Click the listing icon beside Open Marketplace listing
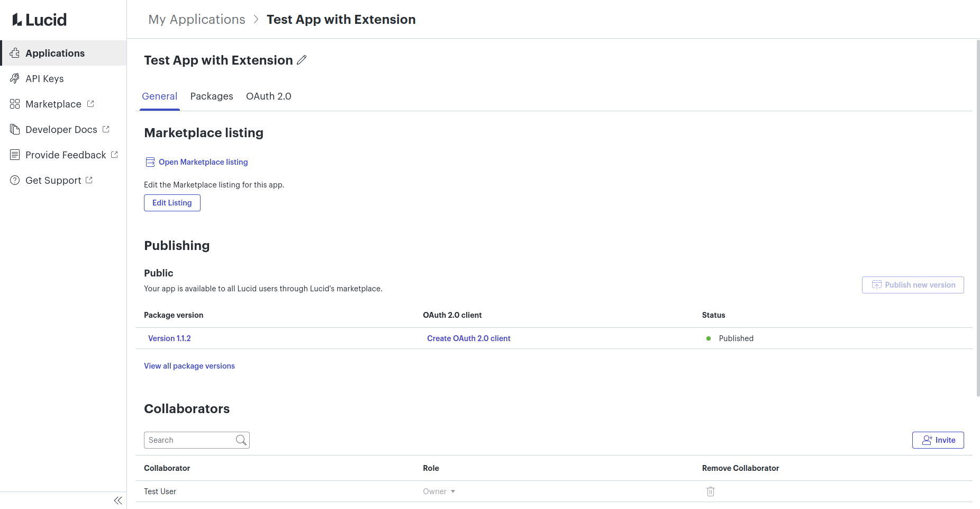 click(x=150, y=162)
